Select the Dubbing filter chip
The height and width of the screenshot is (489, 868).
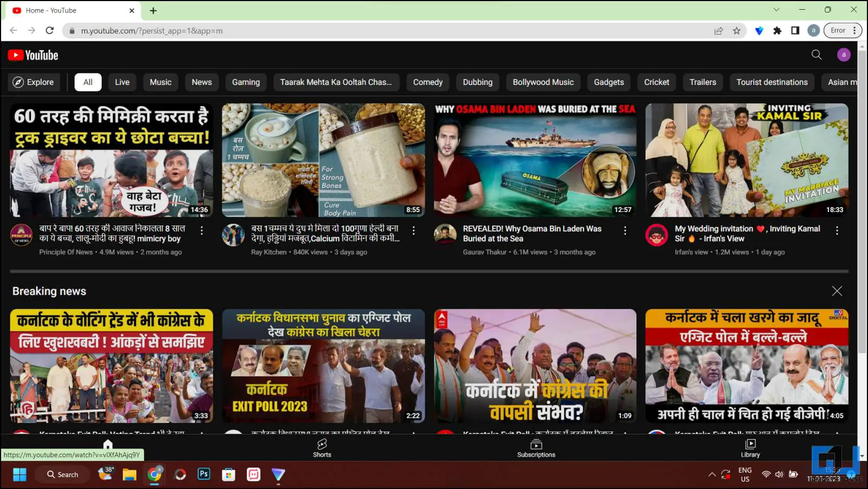[x=478, y=82]
